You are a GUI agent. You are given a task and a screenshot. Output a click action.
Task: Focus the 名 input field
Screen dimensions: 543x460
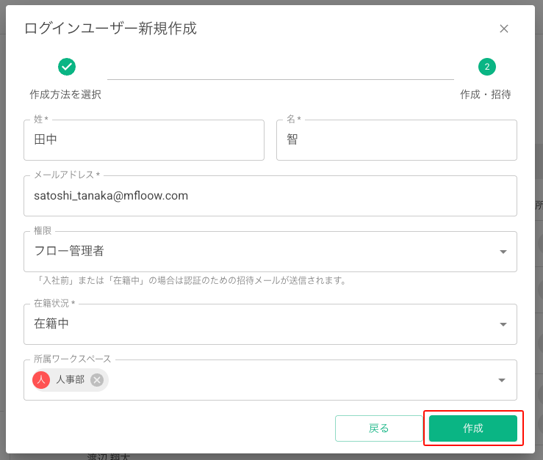pos(397,140)
